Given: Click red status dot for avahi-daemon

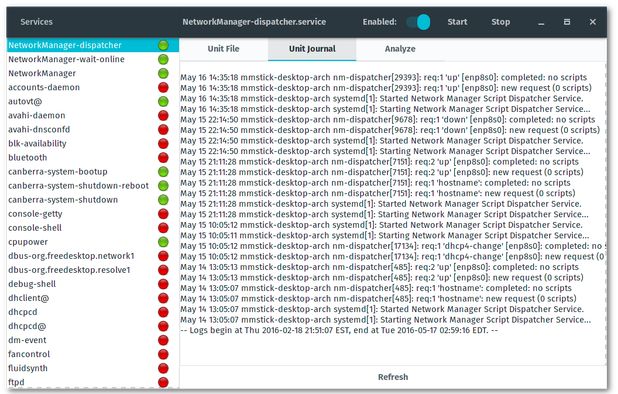Looking at the screenshot, I should [163, 115].
